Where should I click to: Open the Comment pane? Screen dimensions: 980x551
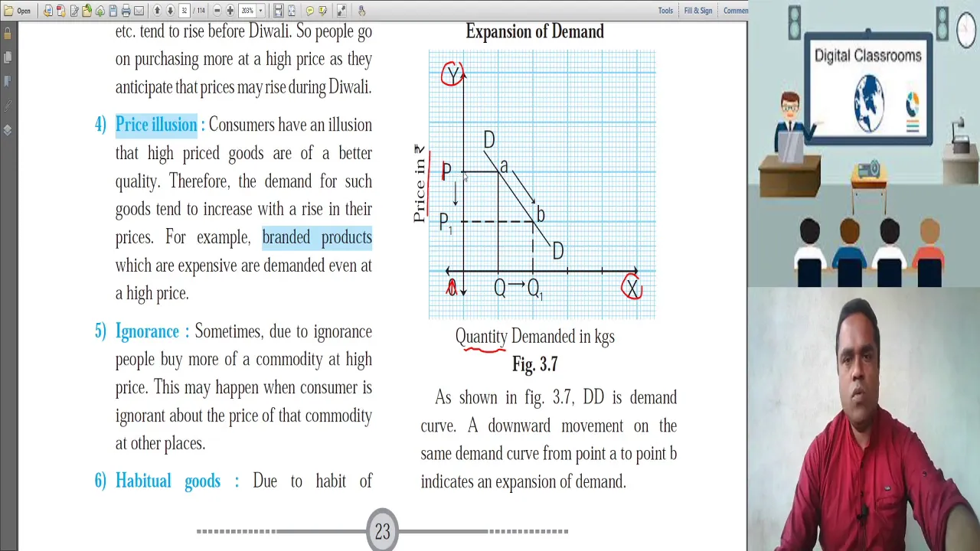(735, 11)
